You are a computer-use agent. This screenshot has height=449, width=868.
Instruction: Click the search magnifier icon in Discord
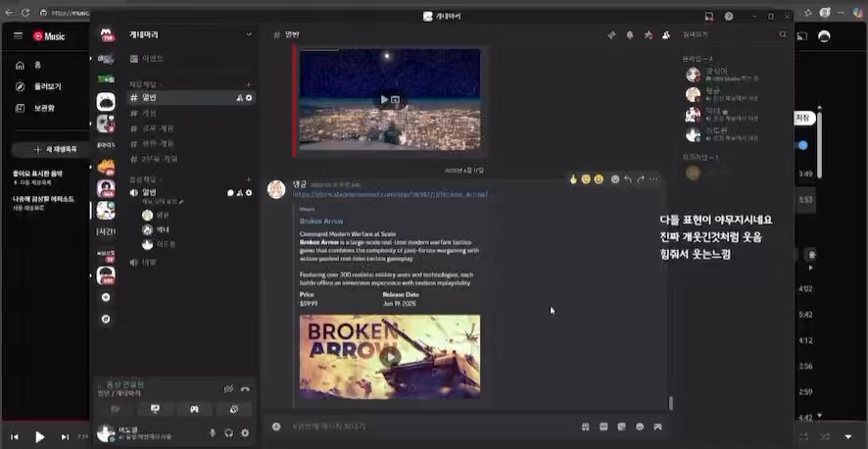coord(783,34)
